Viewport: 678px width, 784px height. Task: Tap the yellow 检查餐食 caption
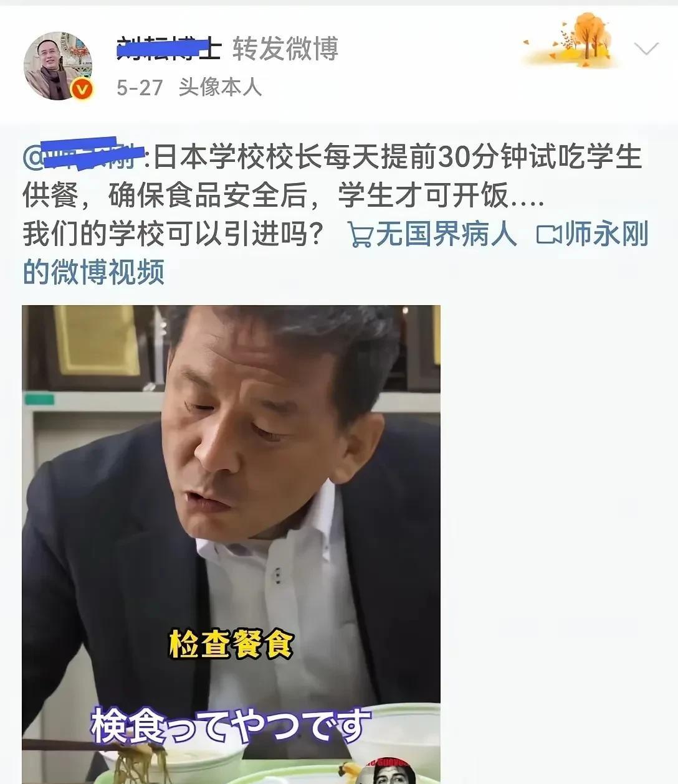pos(231,644)
